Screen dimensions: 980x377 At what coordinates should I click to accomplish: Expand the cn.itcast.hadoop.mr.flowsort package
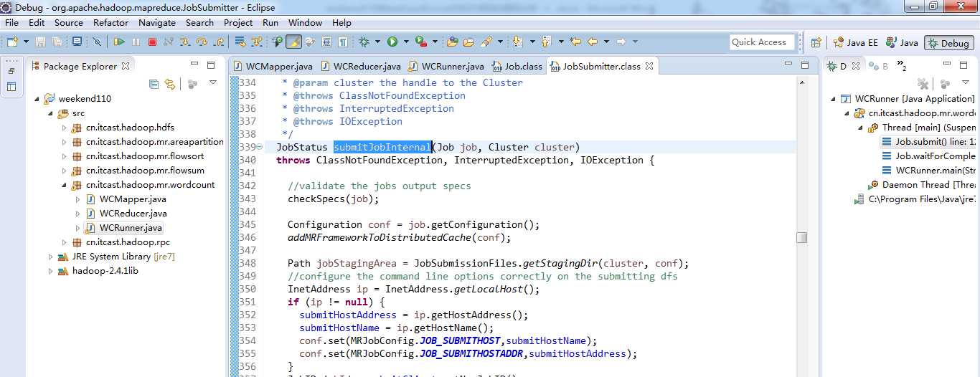click(64, 156)
